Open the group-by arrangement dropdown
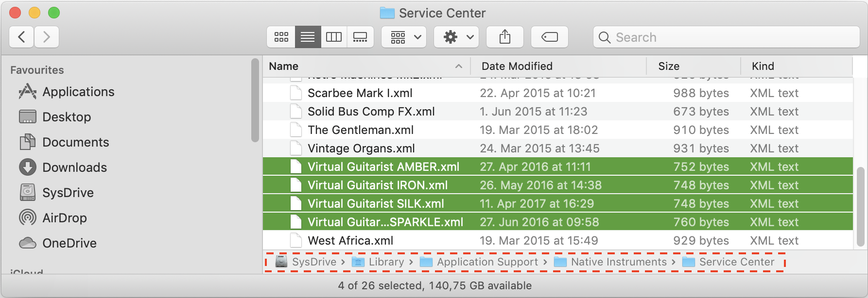Image resolution: width=868 pixels, height=298 pixels. pyautogui.click(x=404, y=37)
